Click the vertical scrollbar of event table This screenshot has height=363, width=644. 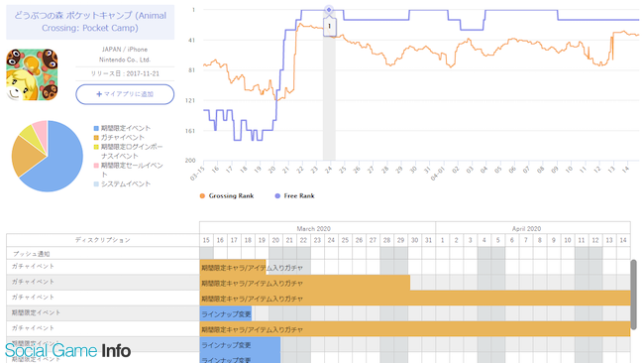[634, 294]
